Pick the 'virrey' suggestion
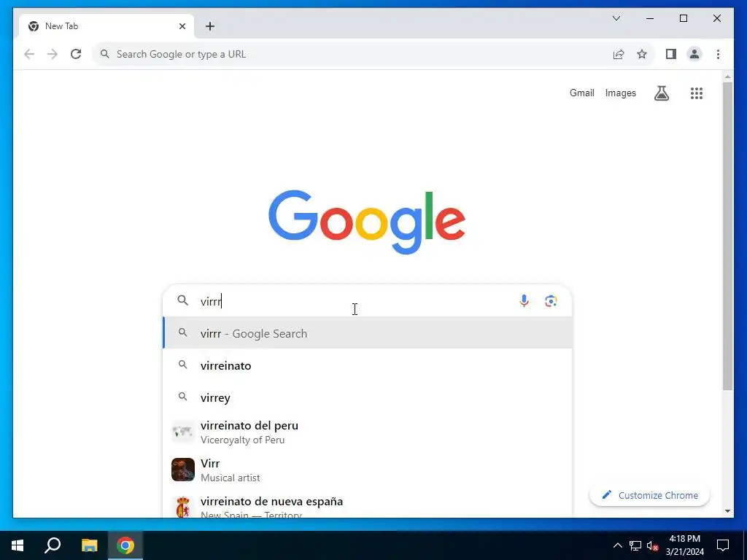 click(x=368, y=397)
